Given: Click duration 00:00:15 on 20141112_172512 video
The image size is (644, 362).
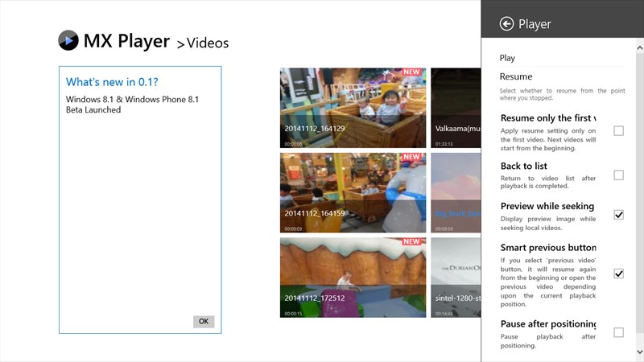Looking at the screenshot, I should pyautogui.click(x=293, y=314).
